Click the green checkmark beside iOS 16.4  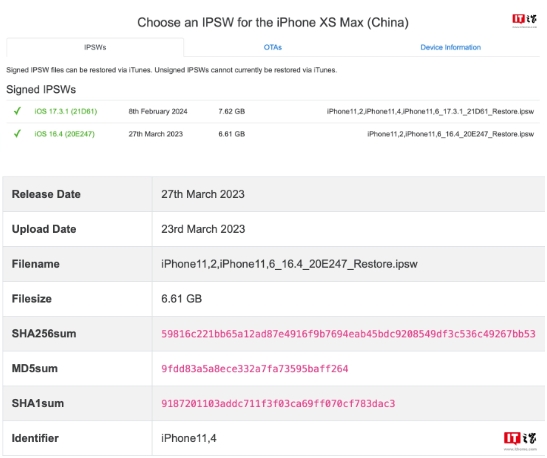(17, 134)
